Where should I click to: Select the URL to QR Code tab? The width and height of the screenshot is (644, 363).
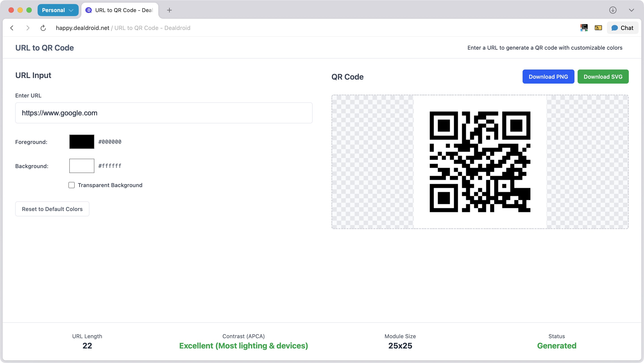tap(120, 10)
